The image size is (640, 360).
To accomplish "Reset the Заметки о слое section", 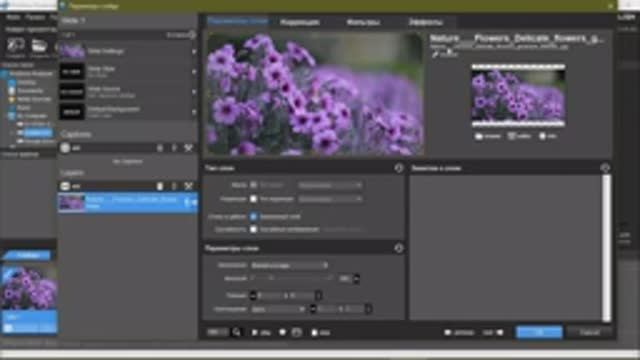I will 605,168.
